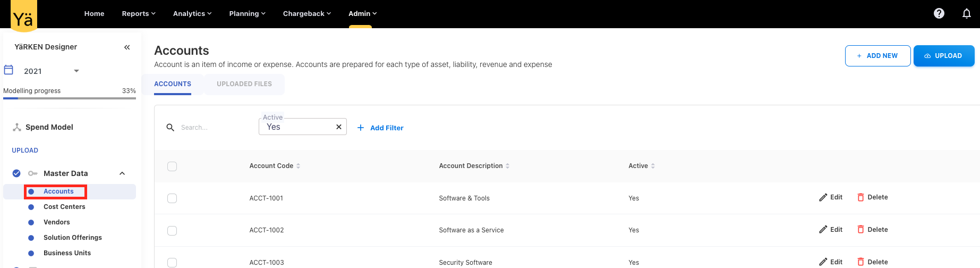
Task: Collapse the Master Data section
Action: click(122, 173)
